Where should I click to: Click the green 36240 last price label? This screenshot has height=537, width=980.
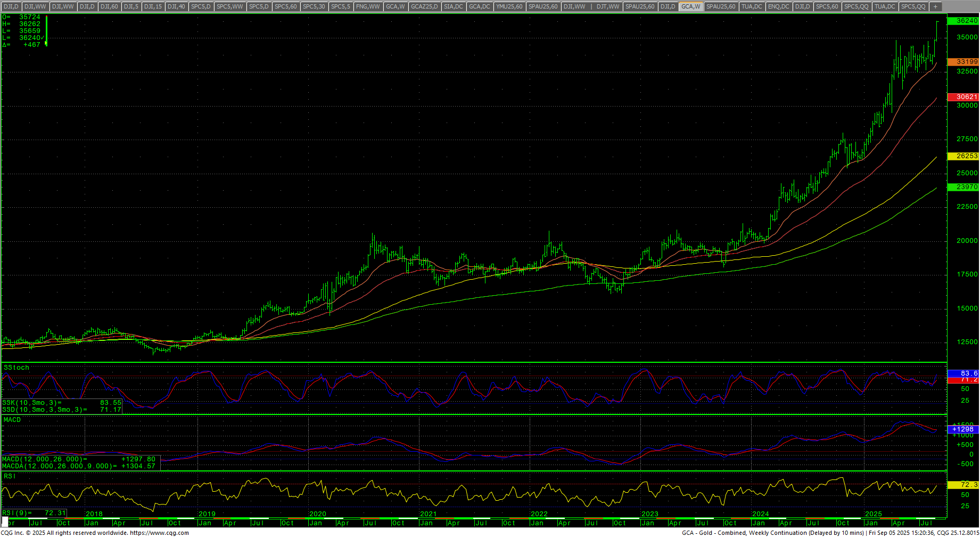963,21
